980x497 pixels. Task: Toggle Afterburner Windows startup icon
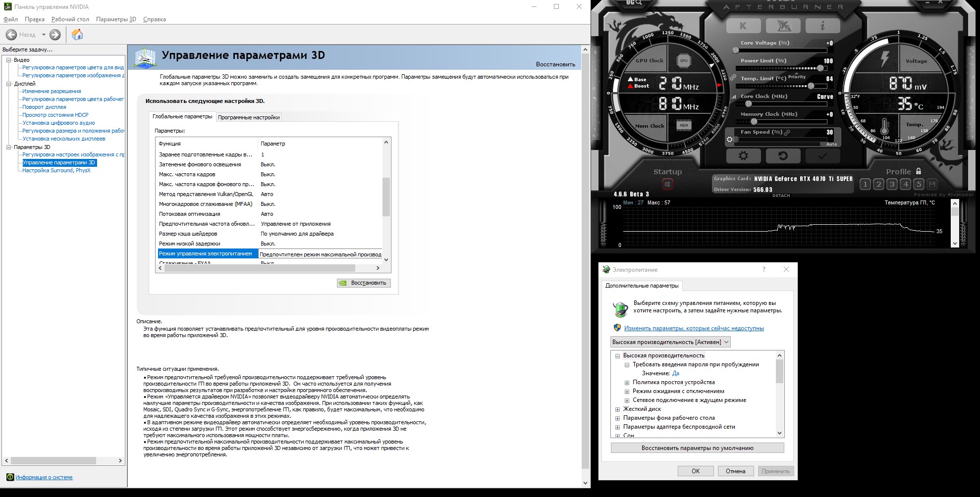pos(667,184)
